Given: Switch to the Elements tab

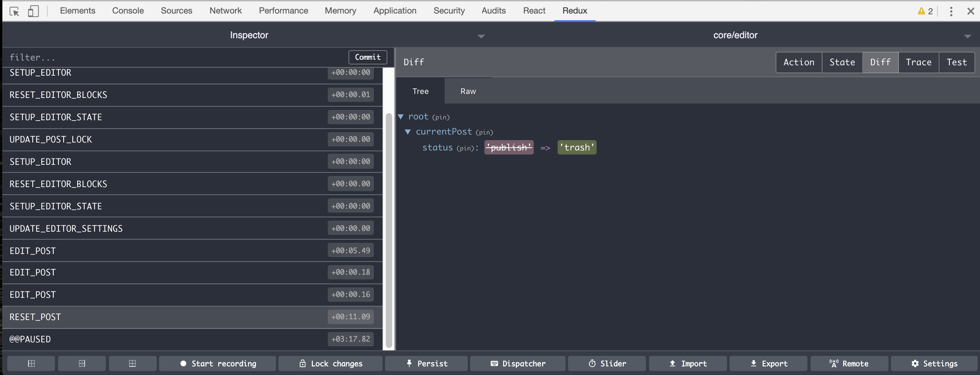Looking at the screenshot, I should coord(78,11).
